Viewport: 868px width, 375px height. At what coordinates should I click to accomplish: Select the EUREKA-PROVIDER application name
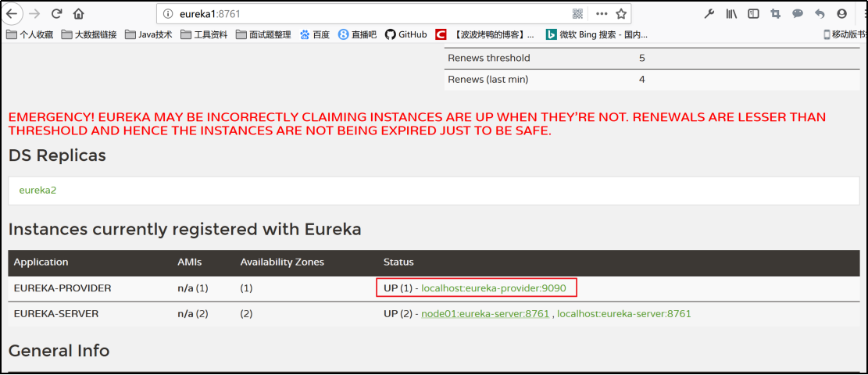tap(63, 288)
